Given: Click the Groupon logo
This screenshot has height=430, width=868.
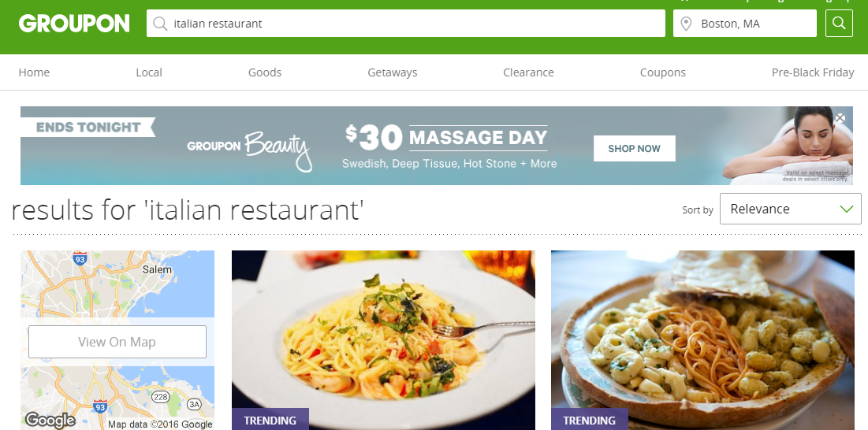Looking at the screenshot, I should point(74,23).
